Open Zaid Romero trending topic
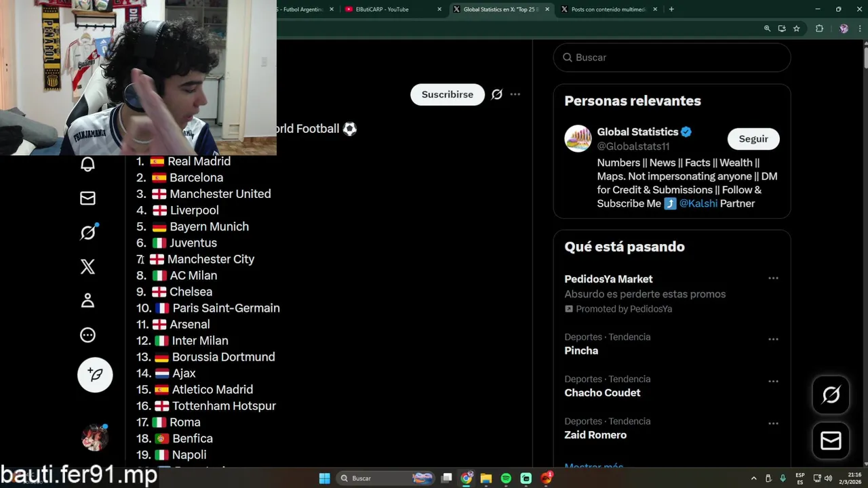 [x=595, y=435]
